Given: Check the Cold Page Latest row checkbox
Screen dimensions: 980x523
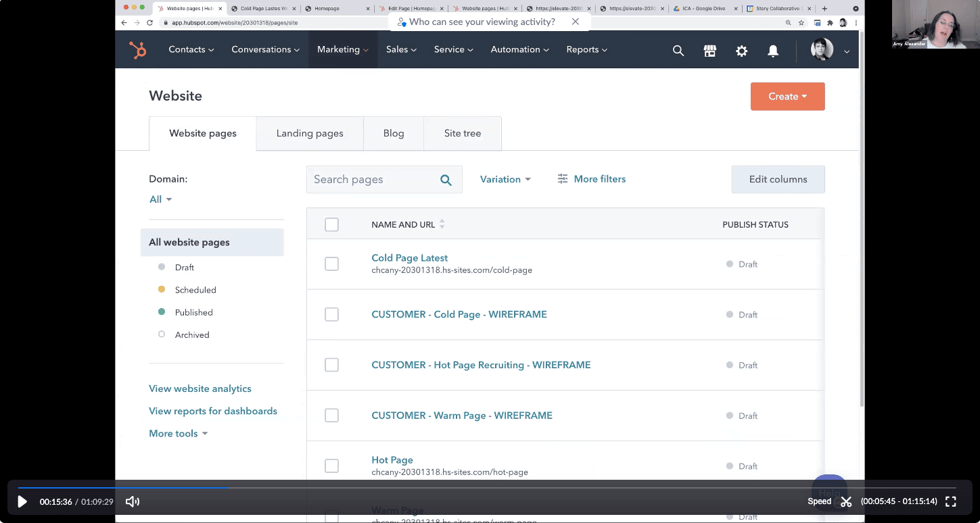Looking at the screenshot, I should [x=331, y=264].
